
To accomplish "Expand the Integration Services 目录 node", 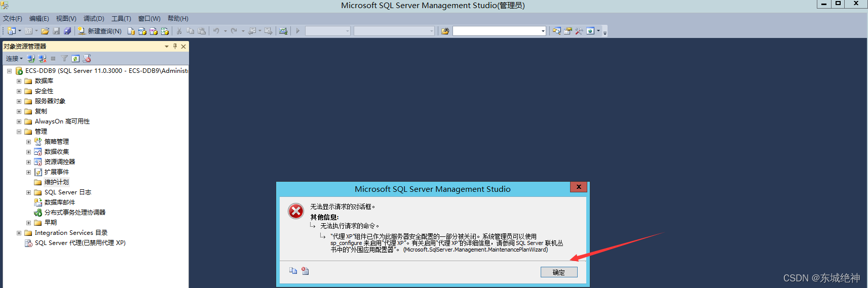I will point(19,233).
